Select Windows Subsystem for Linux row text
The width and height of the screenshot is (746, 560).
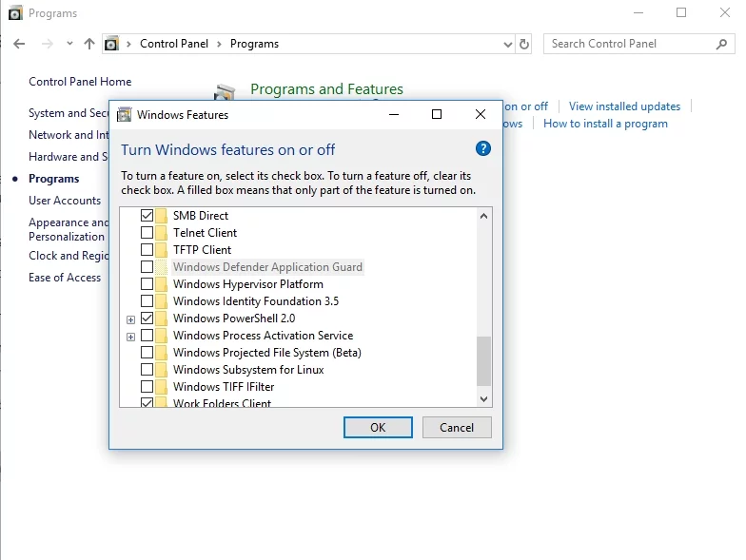[x=248, y=370]
